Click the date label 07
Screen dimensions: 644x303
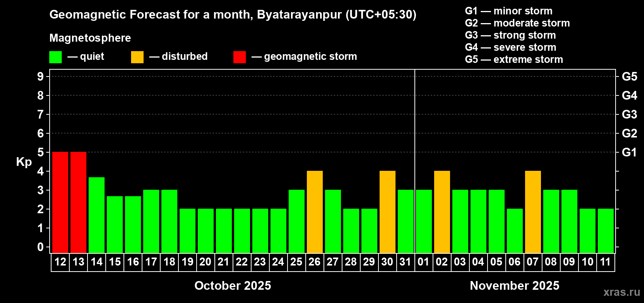(x=533, y=262)
